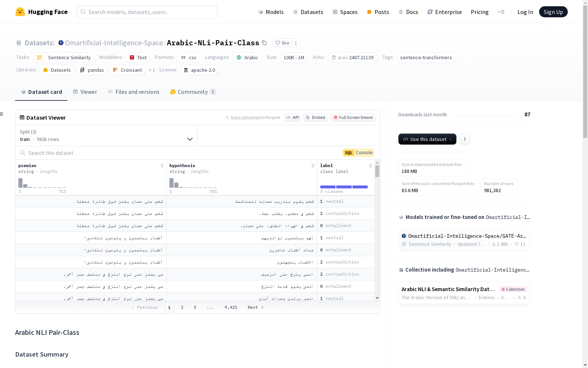Screen dimensions: 588x368
Task: Copy dataset name with the copy icon
Action: coord(264,43)
